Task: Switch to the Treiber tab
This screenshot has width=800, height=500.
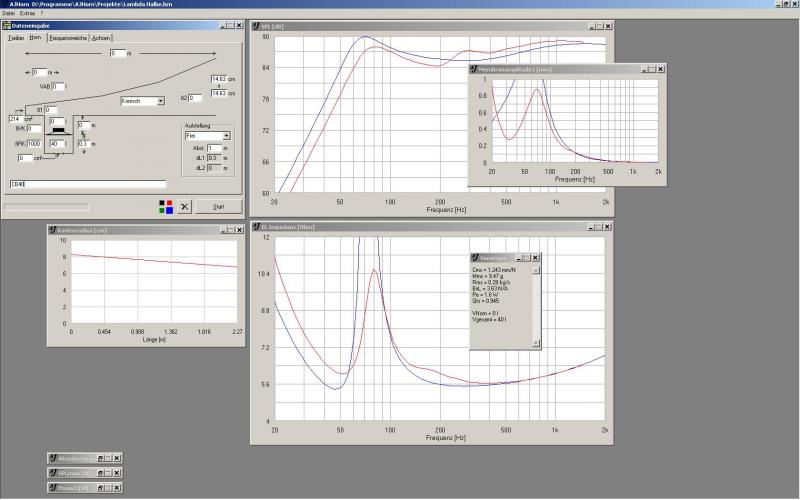Action: [x=15, y=38]
